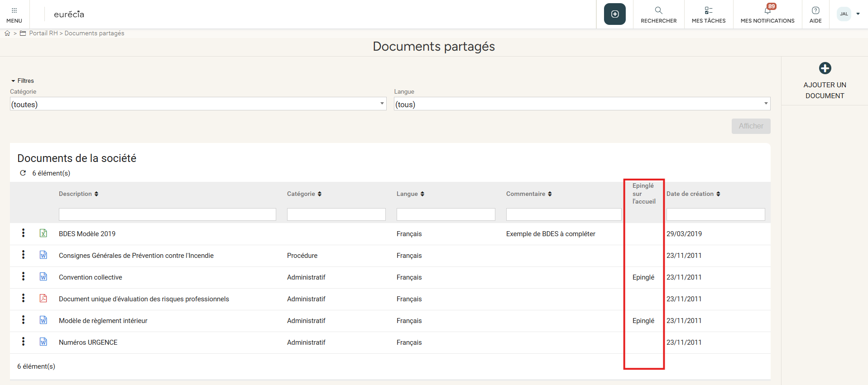Click the Commentaire column filter field
Screen dimensions: 868x385
563,214
